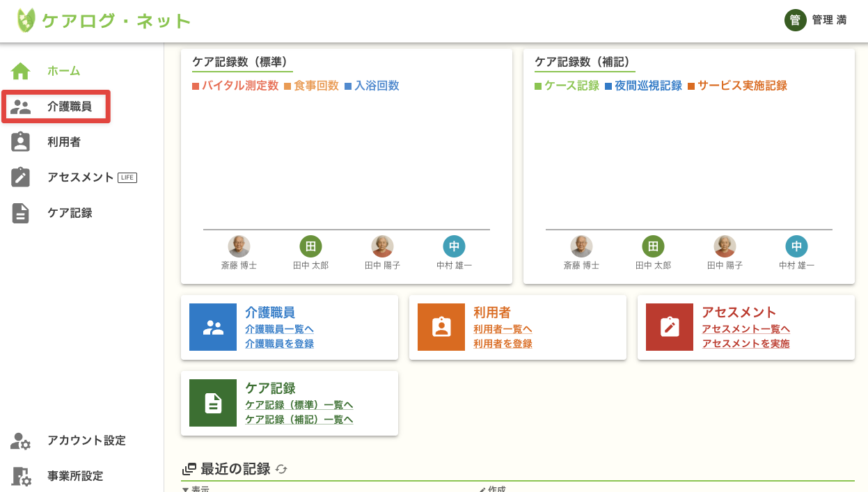Open アカウント設定 gear-person icon

pyautogui.click(x=21, y=441)
